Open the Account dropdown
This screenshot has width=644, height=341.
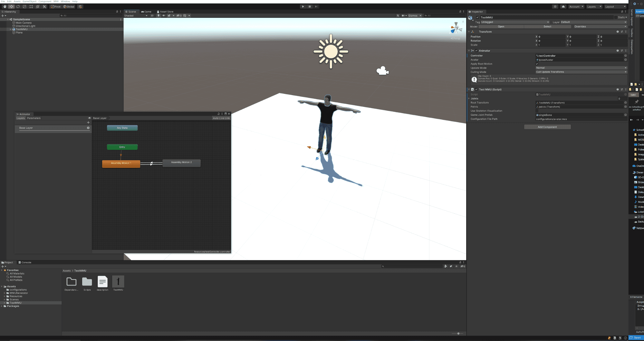coord(576,6)
